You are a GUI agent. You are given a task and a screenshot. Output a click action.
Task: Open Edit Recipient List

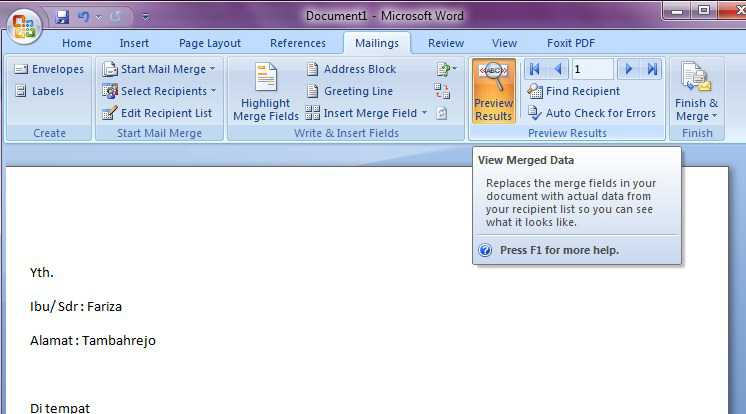tap(157, 113)
